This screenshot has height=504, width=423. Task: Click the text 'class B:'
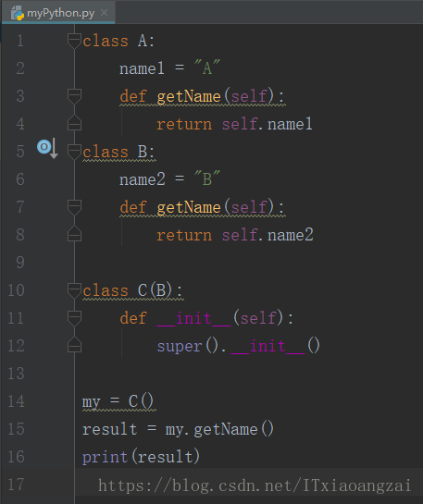click(x=118, y=152)
